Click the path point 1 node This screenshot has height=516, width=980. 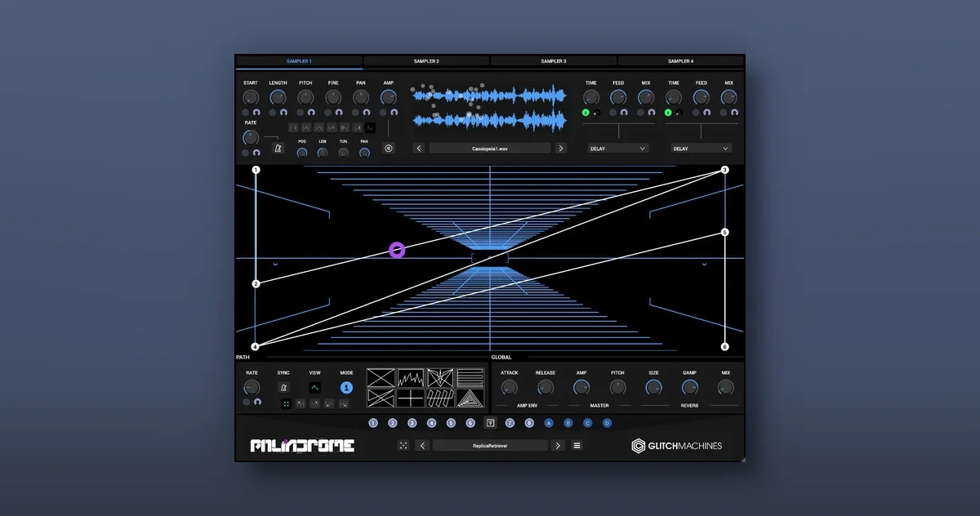[256, 170]
